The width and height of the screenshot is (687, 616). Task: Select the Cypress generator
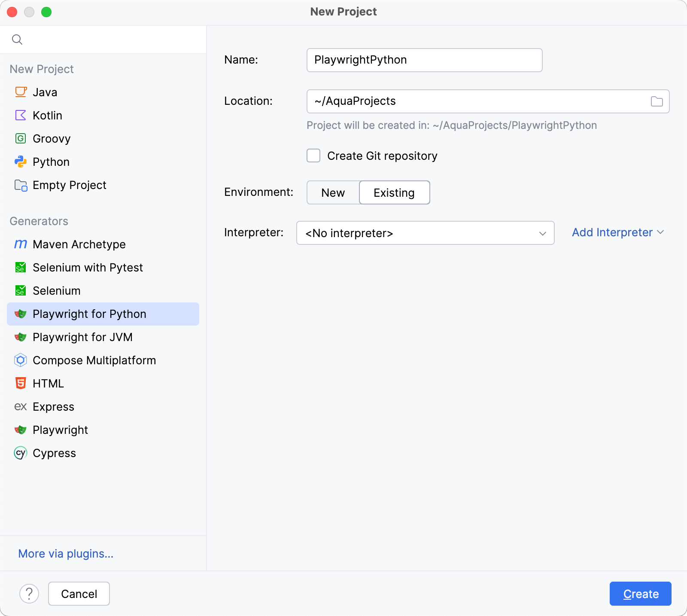(x=103, y=453)
